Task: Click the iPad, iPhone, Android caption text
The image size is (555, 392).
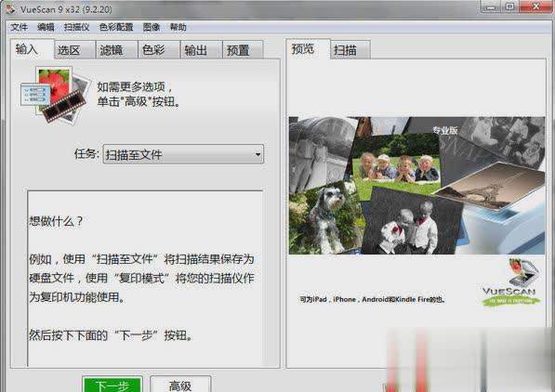Action: pyautogui.click(x=372, y=299)
